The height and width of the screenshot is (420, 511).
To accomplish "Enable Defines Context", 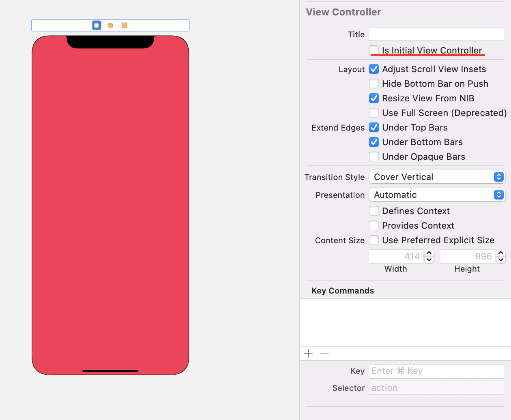I will coord(374,211).
